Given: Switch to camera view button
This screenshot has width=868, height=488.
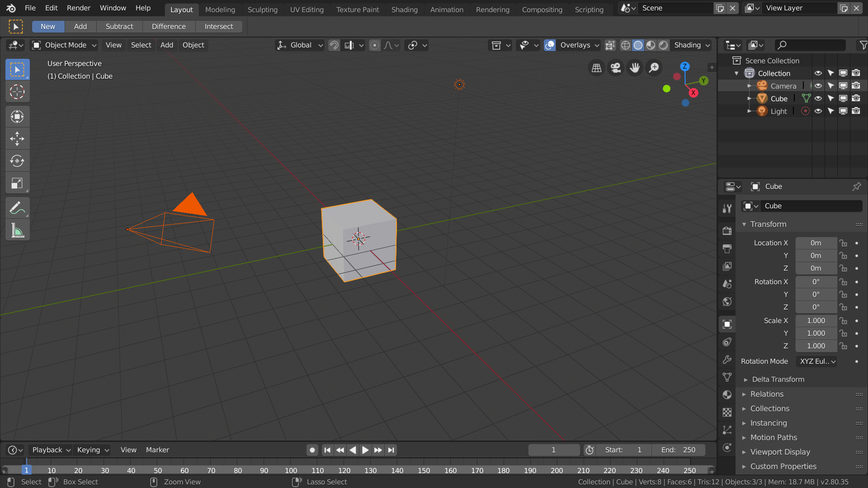Looking at the screenshot, I should coord(616,68).
